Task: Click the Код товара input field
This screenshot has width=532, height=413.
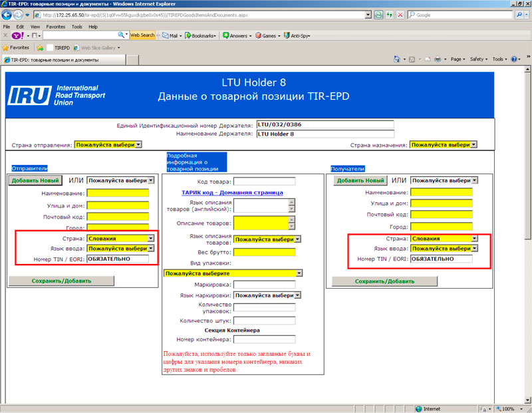Action: click(x=264, y=181)
